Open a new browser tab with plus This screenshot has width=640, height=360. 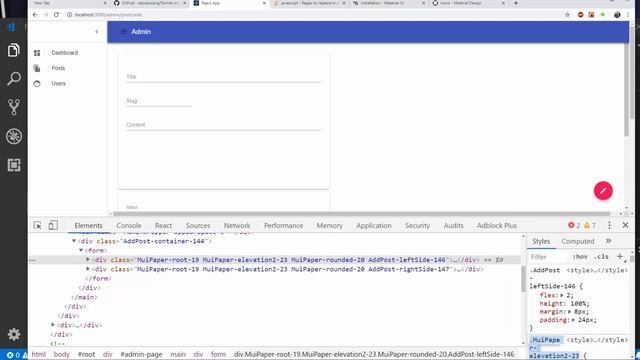tap(516, 3)
